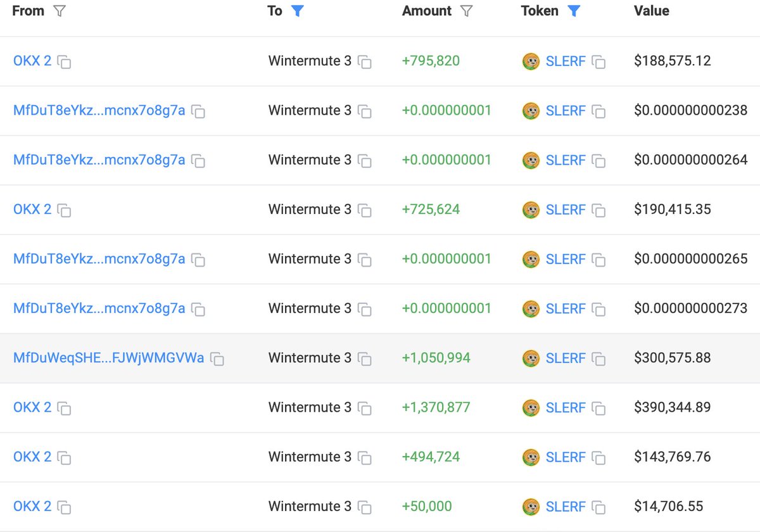Click SLERF token logo in the $188,575.12 row
The height and width of the screenshot is (532, 760).
pos(531,61)
